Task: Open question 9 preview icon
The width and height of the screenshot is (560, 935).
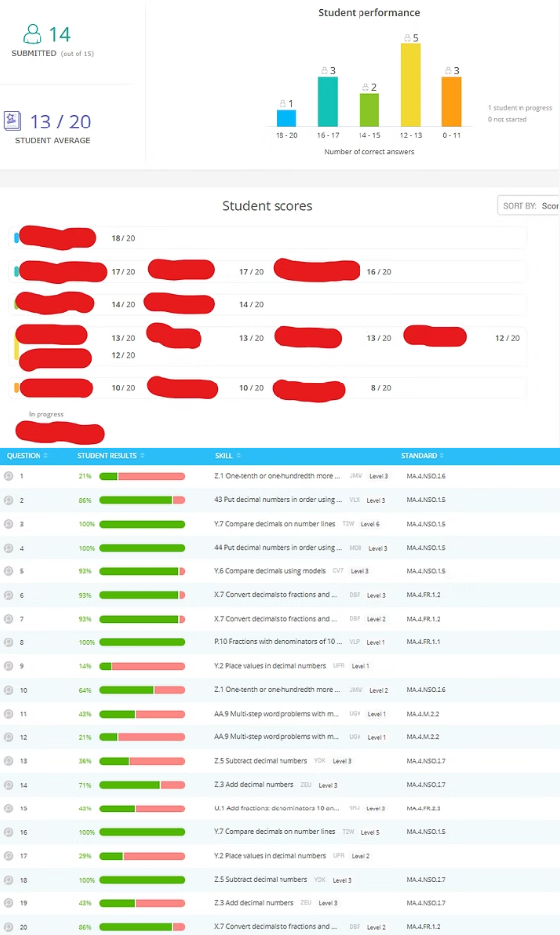Action: [x=8, y=666]
